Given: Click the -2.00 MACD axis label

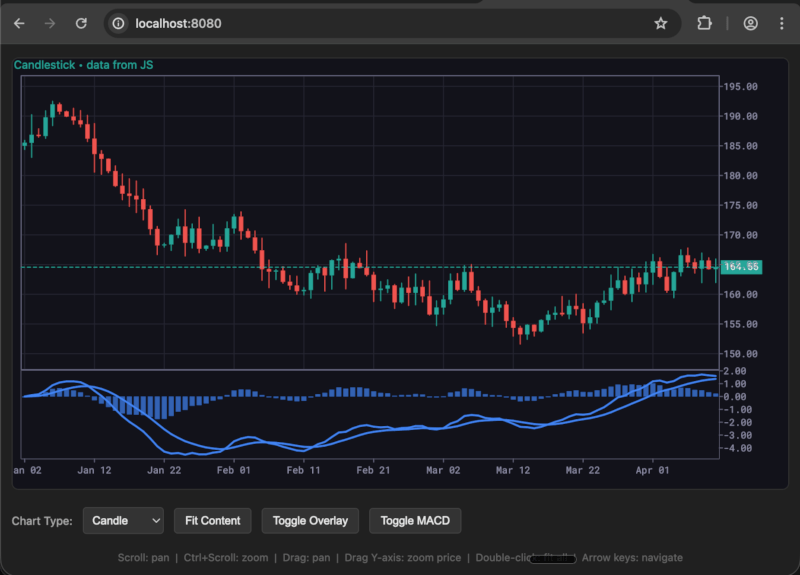Looking at the screenshot, I should pyautogui.click(x=737, y=422).
